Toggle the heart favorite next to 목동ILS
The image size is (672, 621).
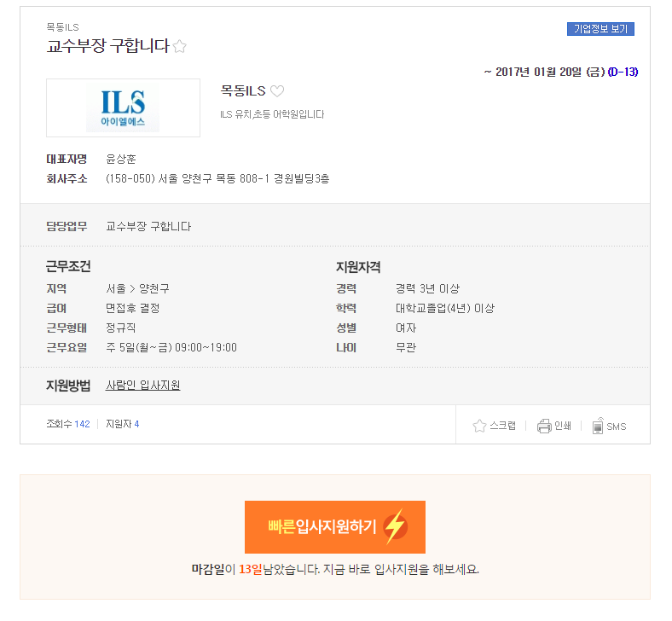point(277,91)
